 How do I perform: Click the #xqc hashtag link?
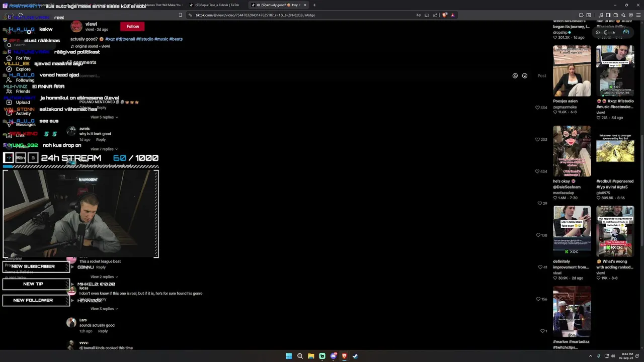tap(110, 39)
